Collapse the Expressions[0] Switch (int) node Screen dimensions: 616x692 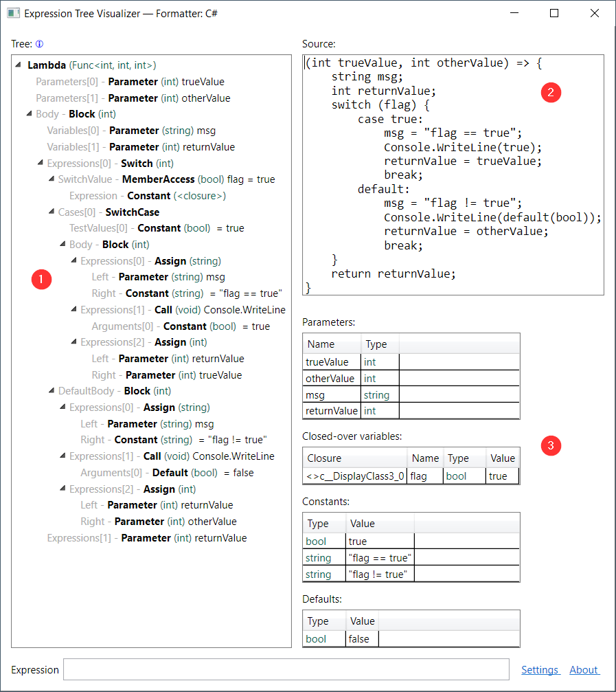point(39,163)
